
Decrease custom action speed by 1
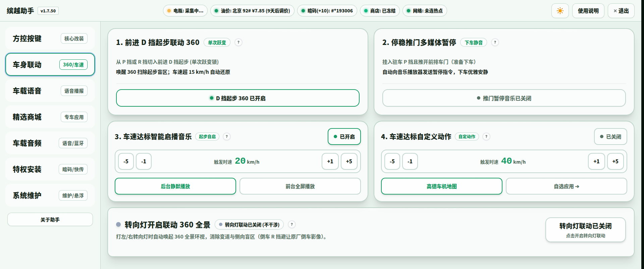click(410, 161)
